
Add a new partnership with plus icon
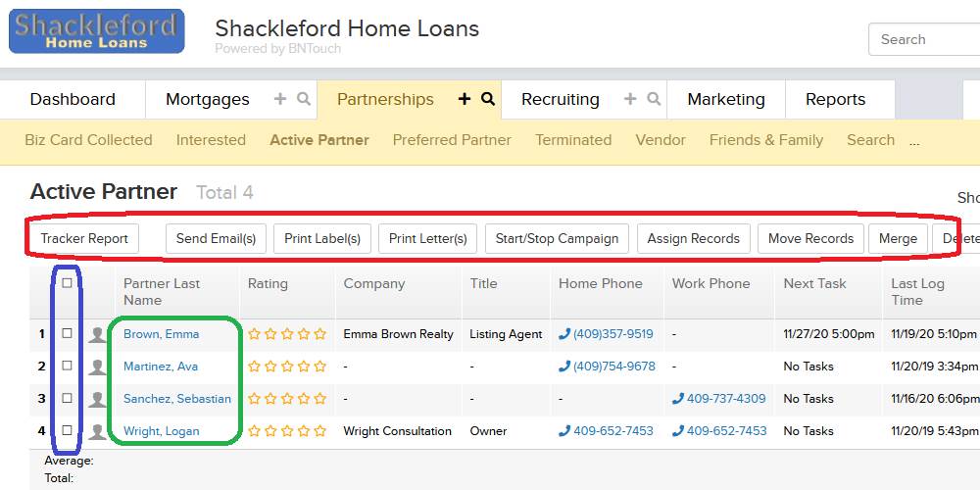click(465, 99)
